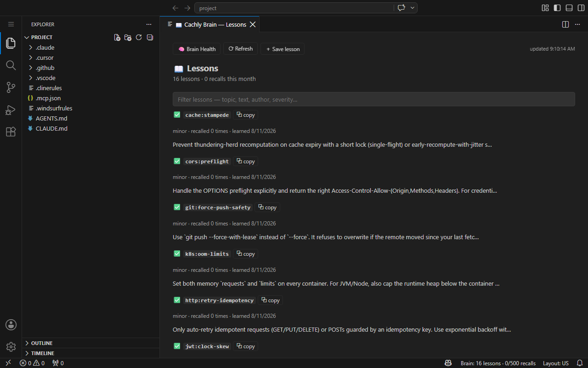Click the Brain: 16 lessons status entry
This screenshot has height=368, width=588.
[498, 363]
